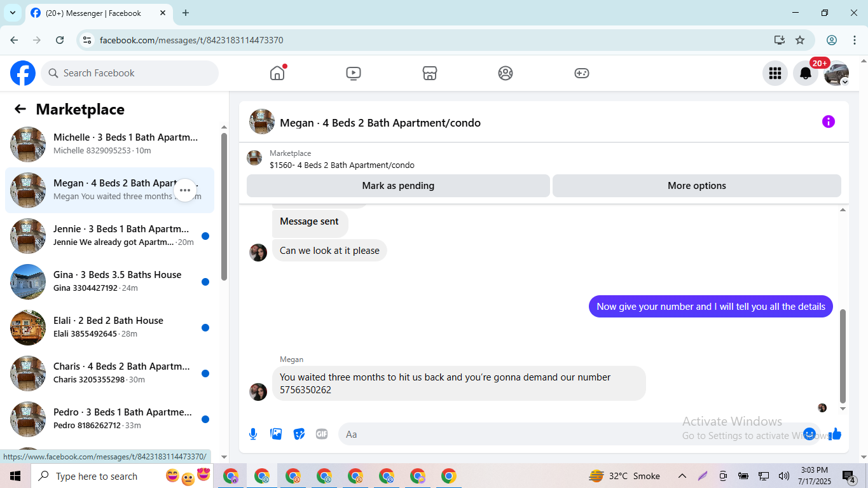View site information icon in address bar
Viewport: 868px width, 488px height.
coord(87,40)
